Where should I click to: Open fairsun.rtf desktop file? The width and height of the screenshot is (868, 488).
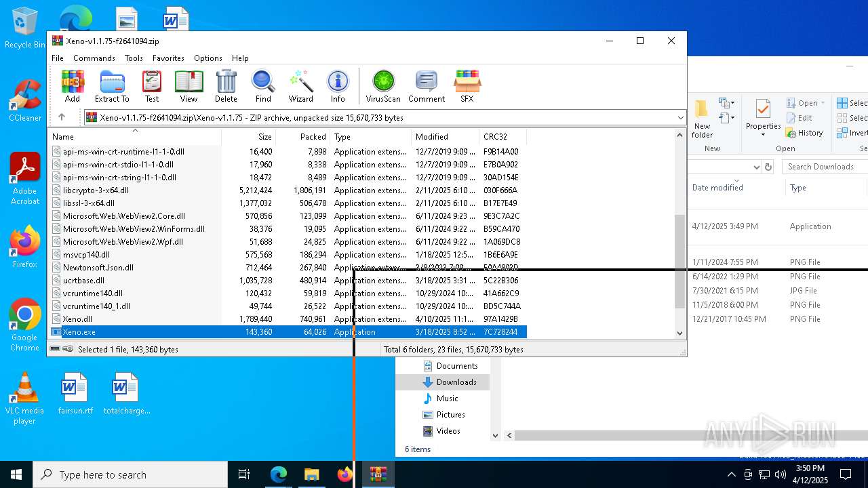(x=75, y=393)
